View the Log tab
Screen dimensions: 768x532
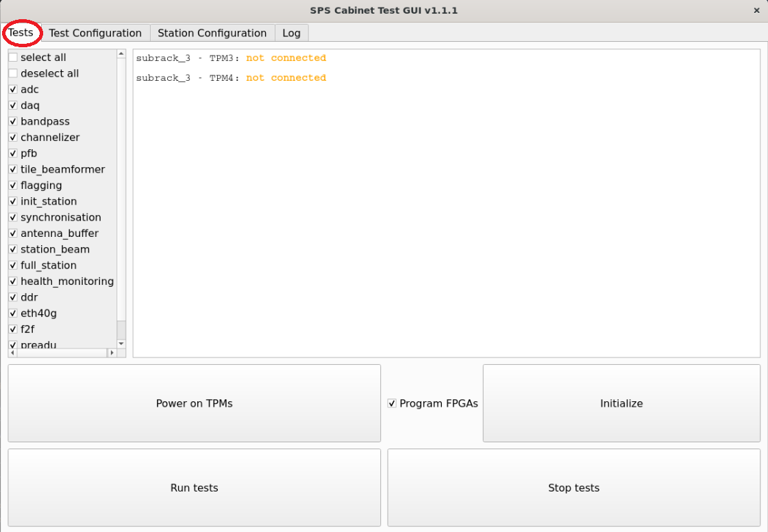pos(291,32)
